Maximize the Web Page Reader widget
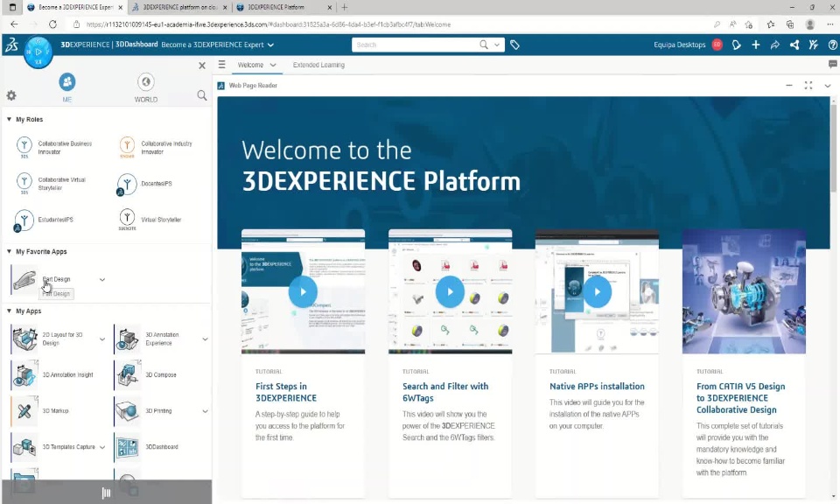Image resolution: width=840 pixels, height=504 pixels. click(808, 86)
